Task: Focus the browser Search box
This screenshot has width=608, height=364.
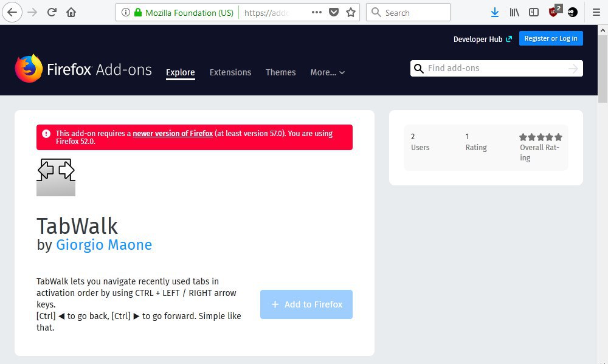Action: click(x=409, y=12)
